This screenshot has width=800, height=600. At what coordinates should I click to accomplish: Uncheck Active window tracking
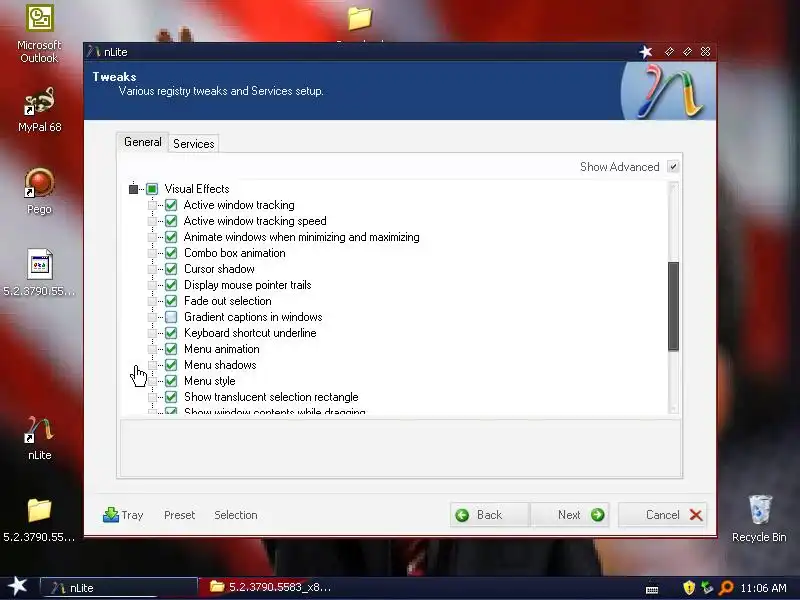point(171,205)
